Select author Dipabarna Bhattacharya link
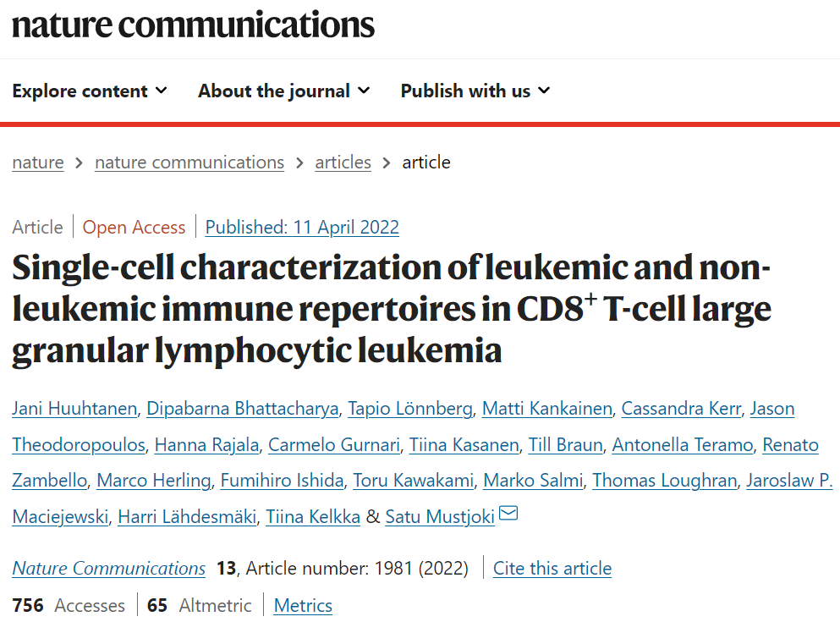This screenshot has width=840, height=622. coord(243,409)
